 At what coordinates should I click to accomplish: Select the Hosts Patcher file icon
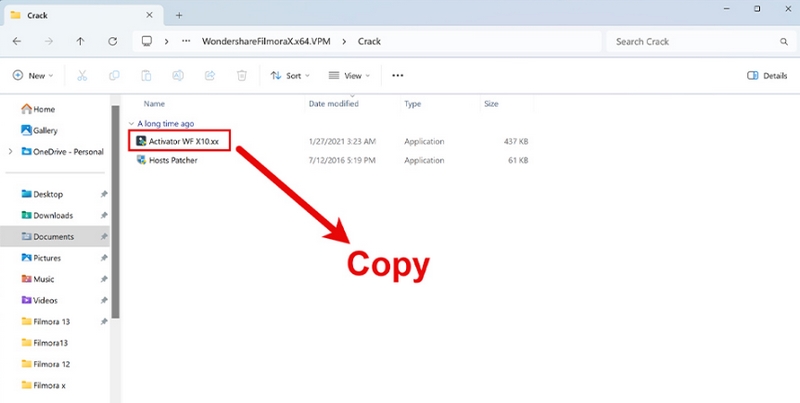point(141,160)
